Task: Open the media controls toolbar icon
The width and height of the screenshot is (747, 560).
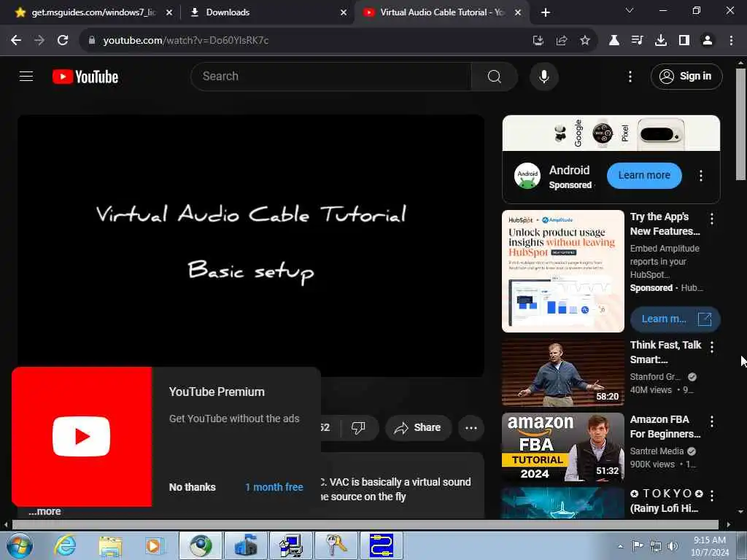Action: pyautogui.click(x=638, y=41)
